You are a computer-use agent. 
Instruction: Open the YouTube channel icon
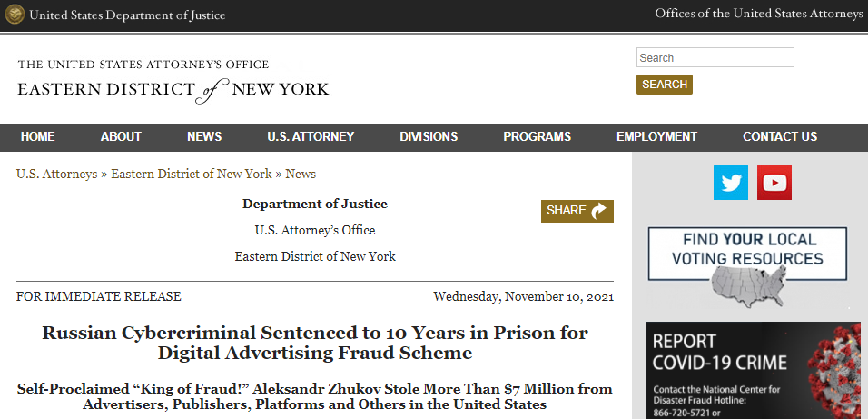pos(774,183)
